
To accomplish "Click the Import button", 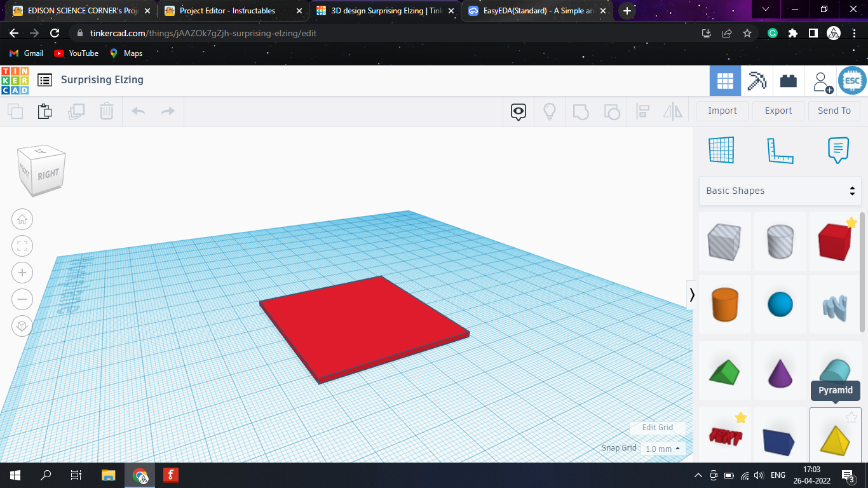I will pyautogui.click(x=722, y=111).
